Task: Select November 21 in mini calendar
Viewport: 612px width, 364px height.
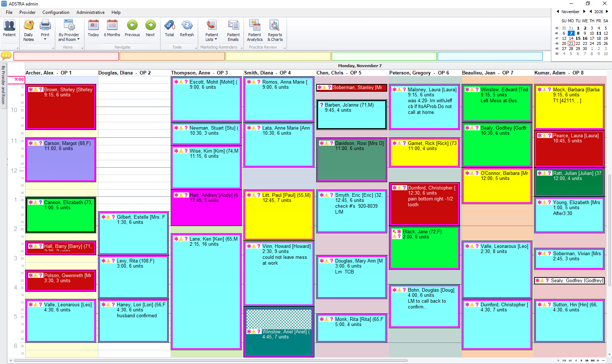Action: click(571, 43)
